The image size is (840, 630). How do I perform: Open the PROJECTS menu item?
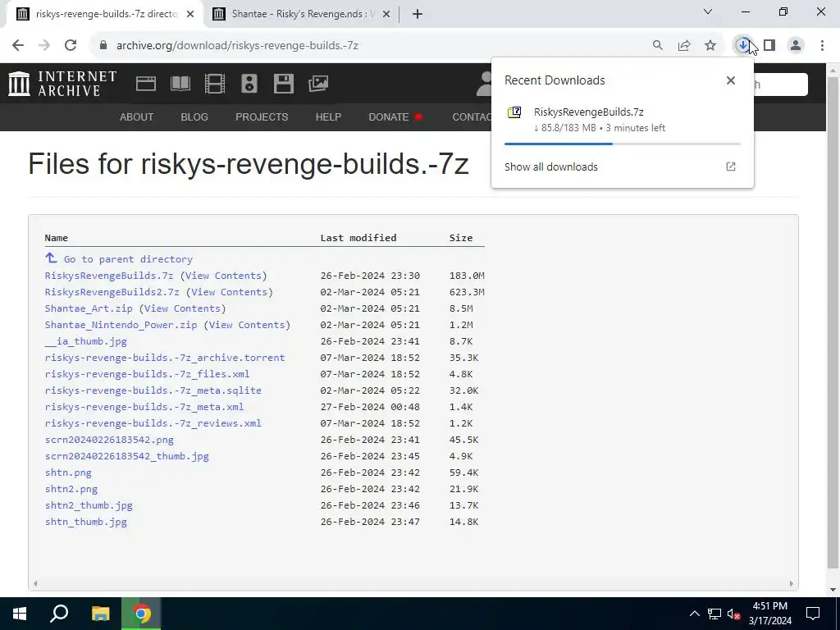click(x=262, y=116)
